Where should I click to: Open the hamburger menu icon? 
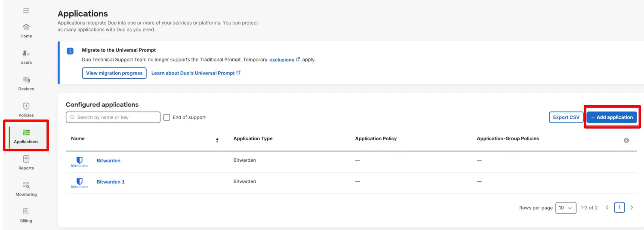(x=26, y=11)
